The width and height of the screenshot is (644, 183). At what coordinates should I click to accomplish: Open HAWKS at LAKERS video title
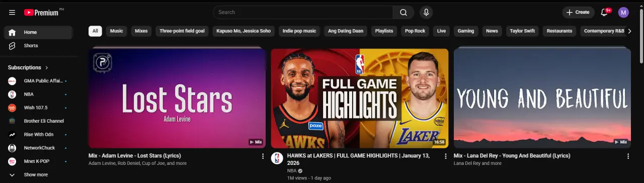[x=358, y=159]
